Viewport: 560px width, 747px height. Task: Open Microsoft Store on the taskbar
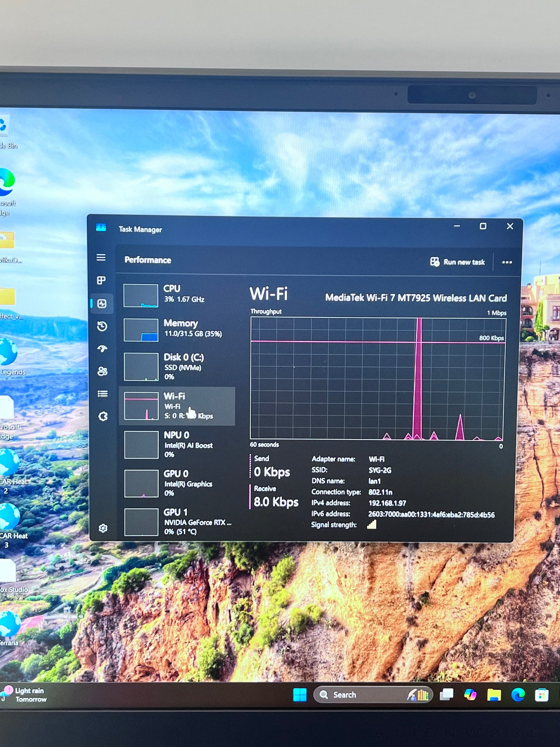click(541, 695)
